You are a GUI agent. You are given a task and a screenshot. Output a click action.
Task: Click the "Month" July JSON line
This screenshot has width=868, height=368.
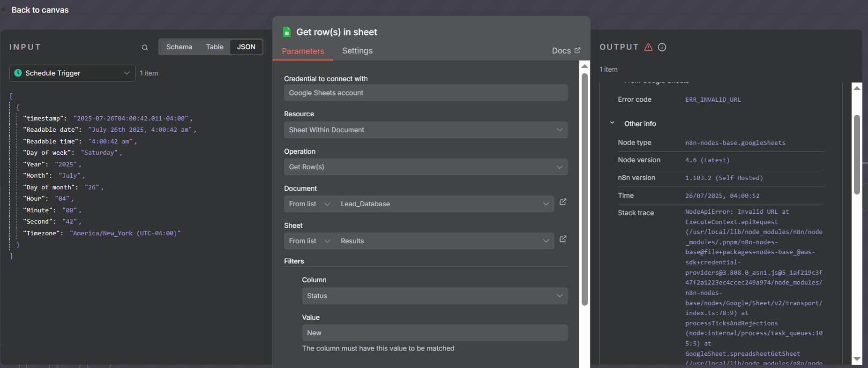coord(54,176)
